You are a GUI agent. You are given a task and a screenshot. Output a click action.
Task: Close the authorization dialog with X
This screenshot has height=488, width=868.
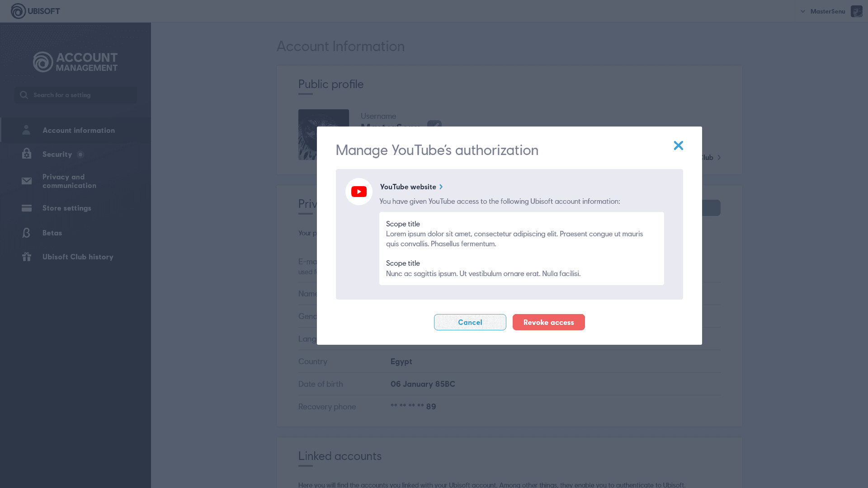pyautogui.click(x=678, y=145)
